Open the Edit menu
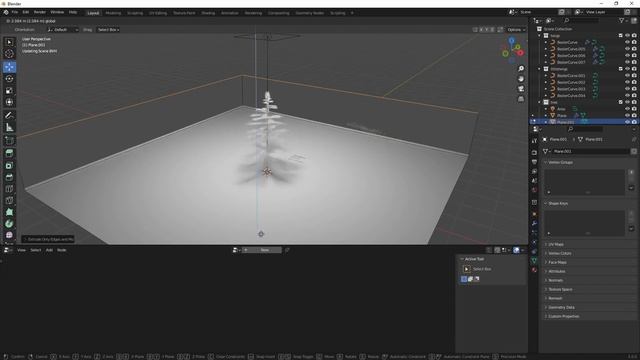Viewport: 640px width, 360px height. 26,12
